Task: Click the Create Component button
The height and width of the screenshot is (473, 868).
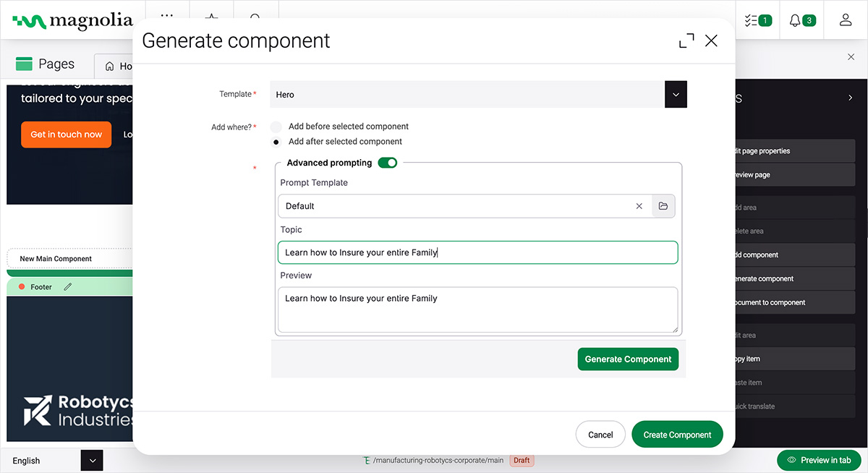Action: click(677, 435)
